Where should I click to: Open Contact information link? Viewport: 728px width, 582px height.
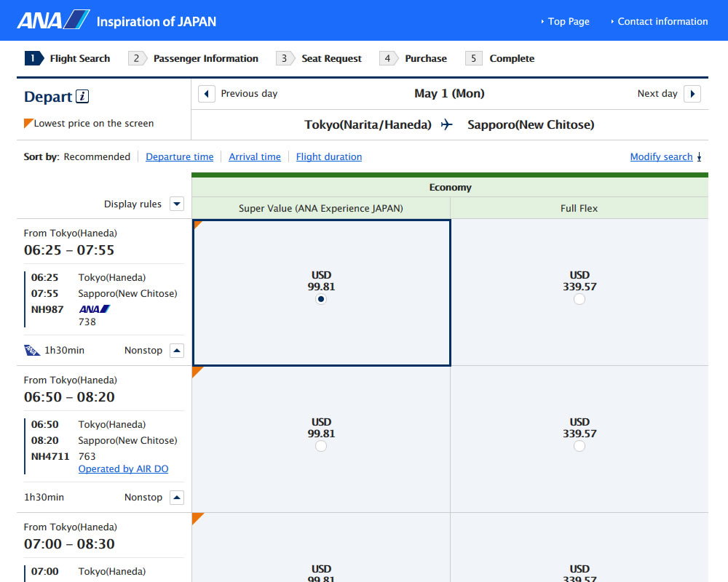[x=662, y=21]
